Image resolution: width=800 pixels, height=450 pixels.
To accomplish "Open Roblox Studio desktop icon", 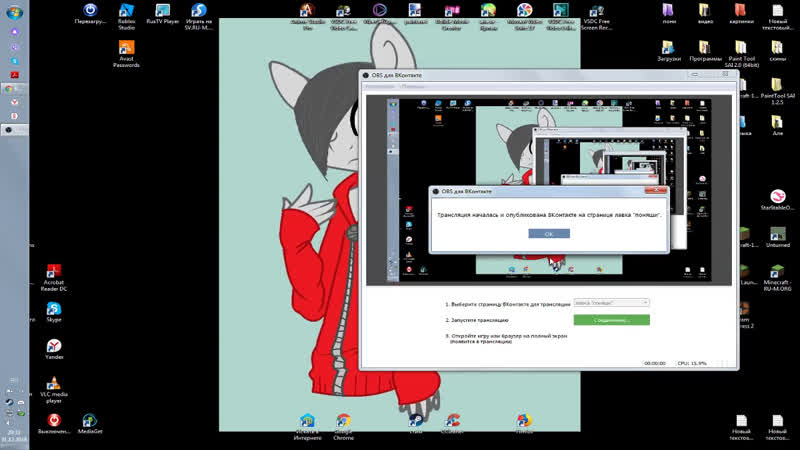I will pyautogui.click(x=126, y=17).
